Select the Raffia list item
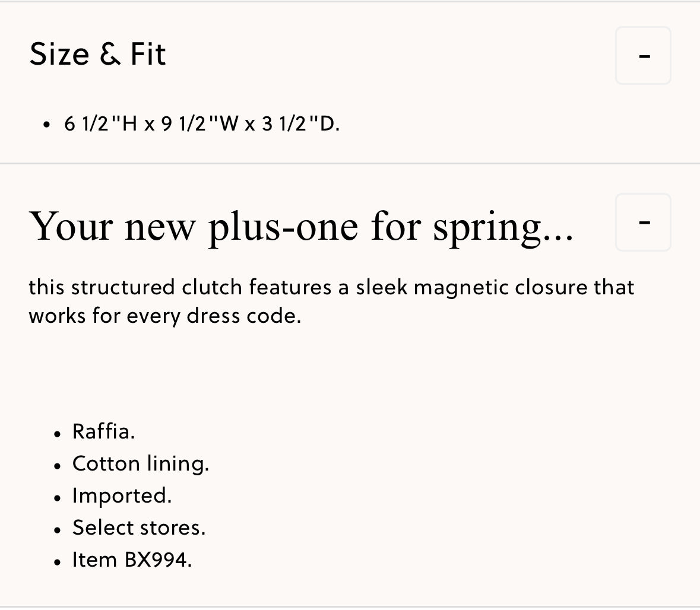The width and height of the screenshot is (700, 610). (103, 431)
